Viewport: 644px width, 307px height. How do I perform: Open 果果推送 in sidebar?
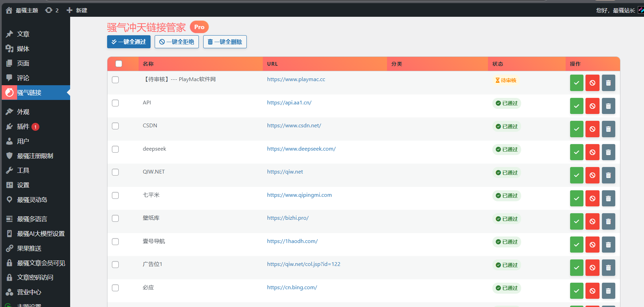pos(36,248)
